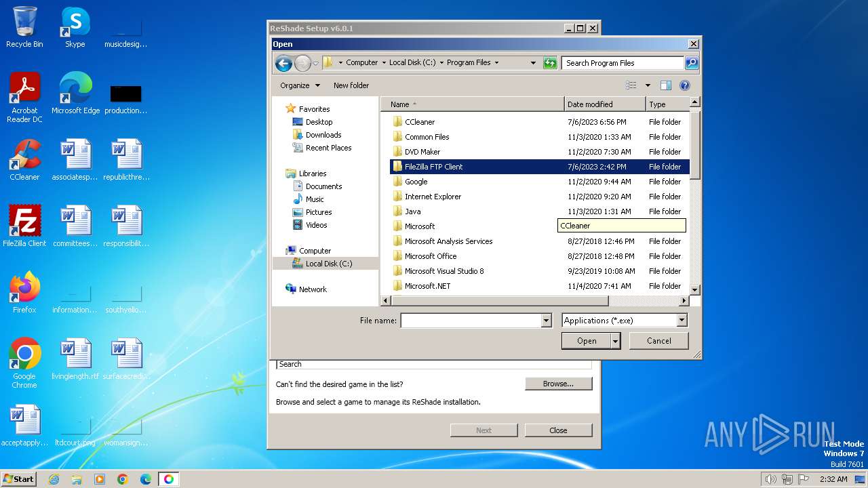The width and height of the screenshot is (868, 488).
Task: Click New folder in toolbar
Action: pos(351,85)
